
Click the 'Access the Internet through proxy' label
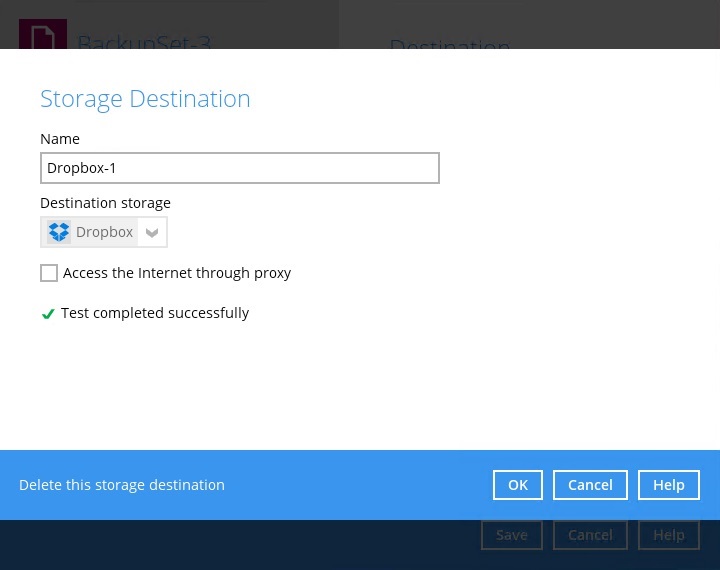(x=177, y=273)
